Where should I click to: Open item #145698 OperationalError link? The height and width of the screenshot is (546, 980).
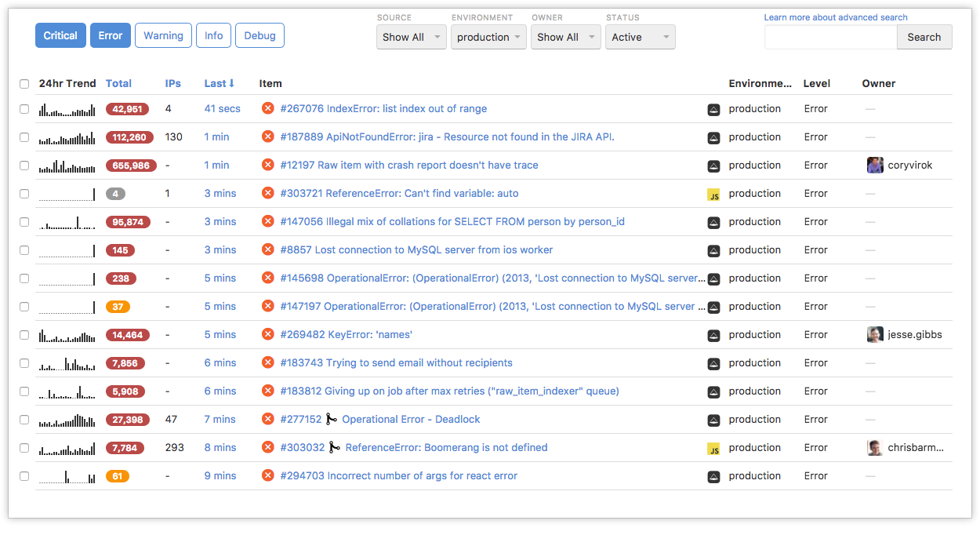click(493, 278)
